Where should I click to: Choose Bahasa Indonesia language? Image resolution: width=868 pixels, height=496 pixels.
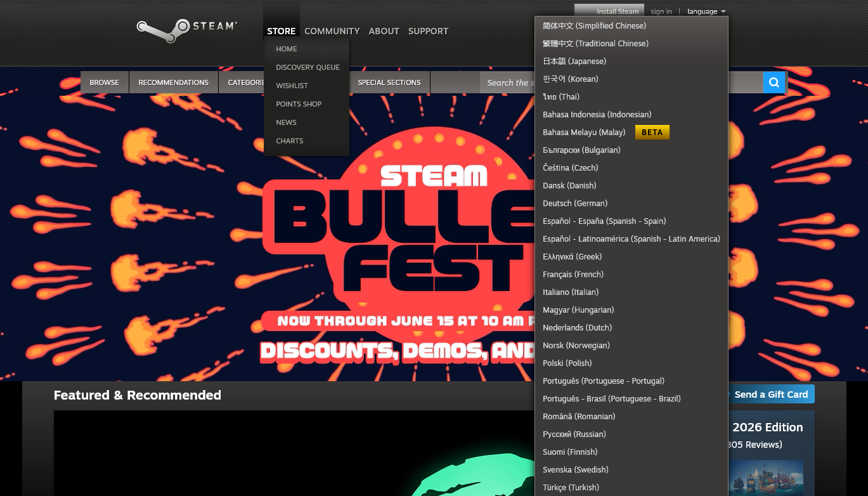632,115
